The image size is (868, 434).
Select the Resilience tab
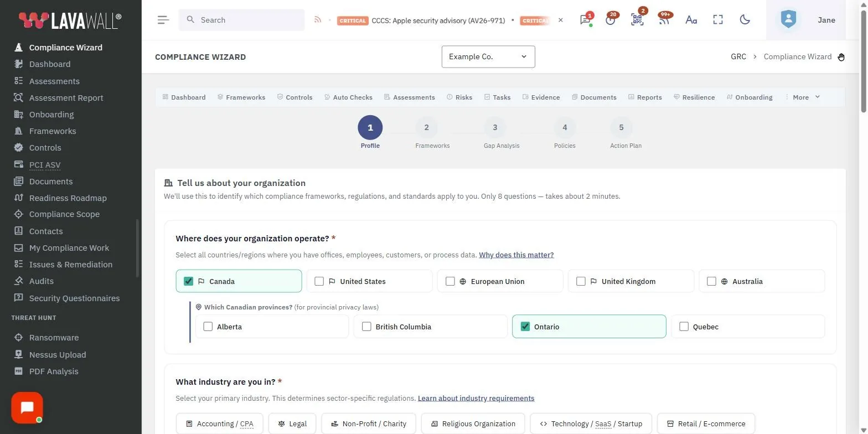[694, 97]
